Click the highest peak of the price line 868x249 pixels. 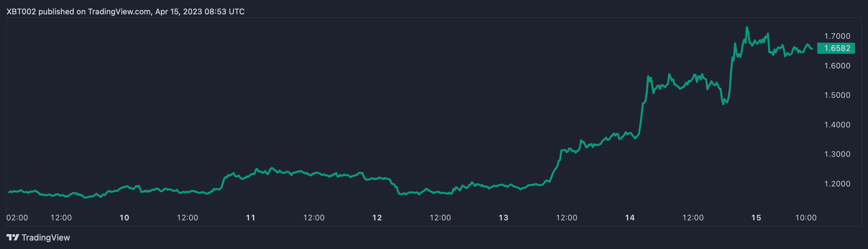pyautogui.click(x=747, y=27)
